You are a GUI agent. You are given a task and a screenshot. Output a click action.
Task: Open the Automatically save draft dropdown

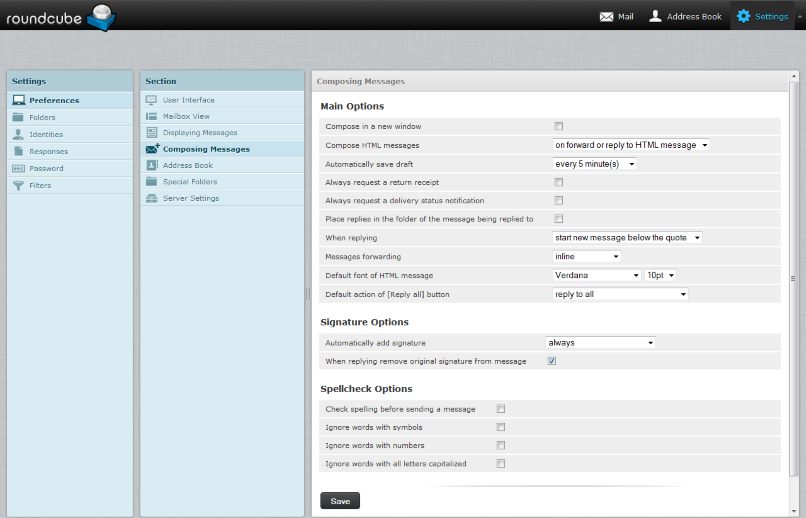click(x=594, y=164)
